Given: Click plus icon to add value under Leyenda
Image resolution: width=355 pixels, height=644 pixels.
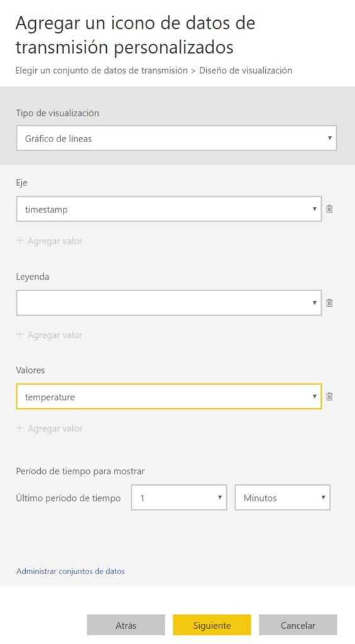Looking at the screenshot, I should 19,335.
